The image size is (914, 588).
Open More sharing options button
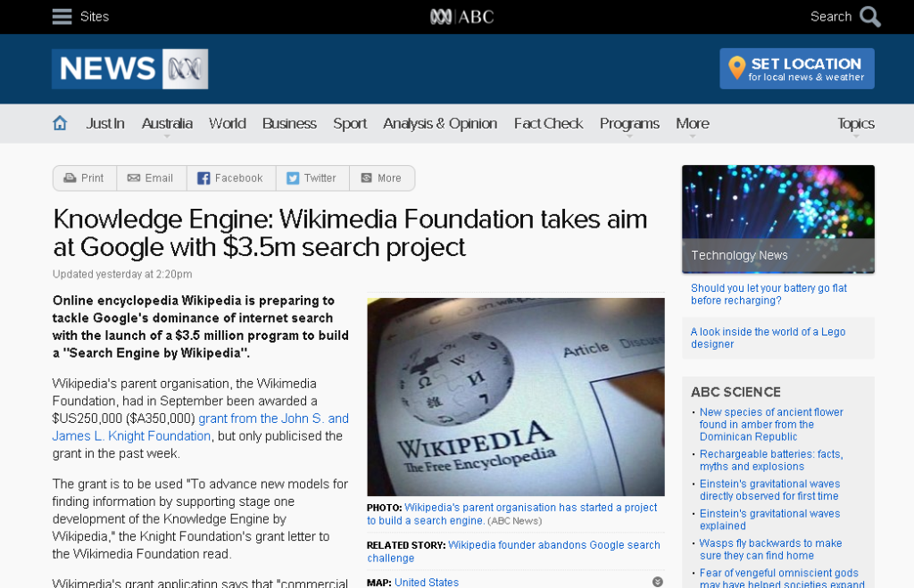381,178
